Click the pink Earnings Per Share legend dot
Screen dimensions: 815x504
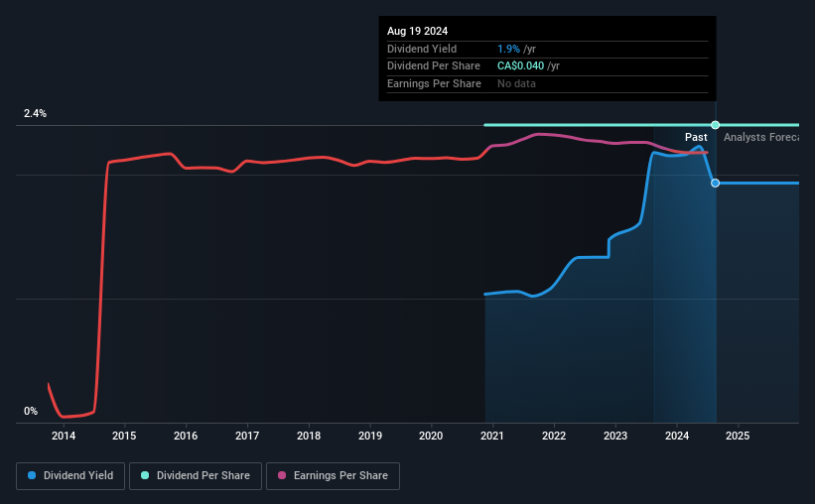tap(282, 475)
